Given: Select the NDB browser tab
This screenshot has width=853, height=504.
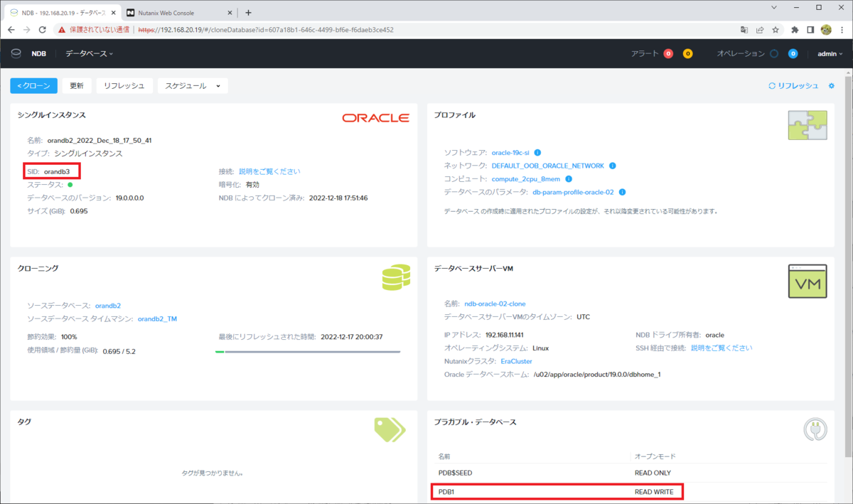Looking at the screenshot, I should click(63, 13).
